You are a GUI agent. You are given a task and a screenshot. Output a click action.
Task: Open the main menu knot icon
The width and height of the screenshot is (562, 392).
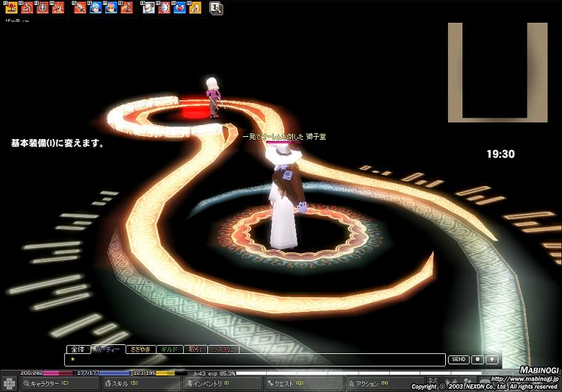(x=9, y=384)
